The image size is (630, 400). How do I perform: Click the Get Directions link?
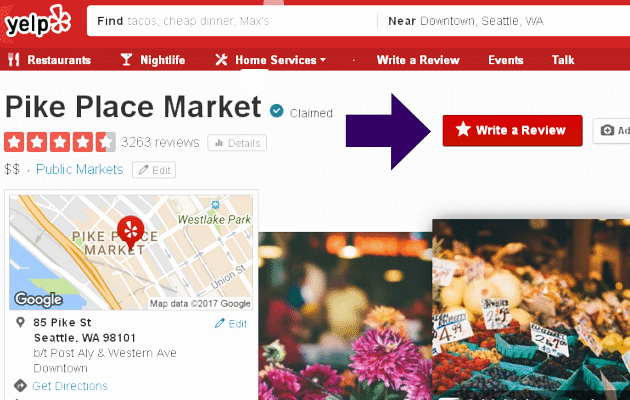click(x=69, y=386)
